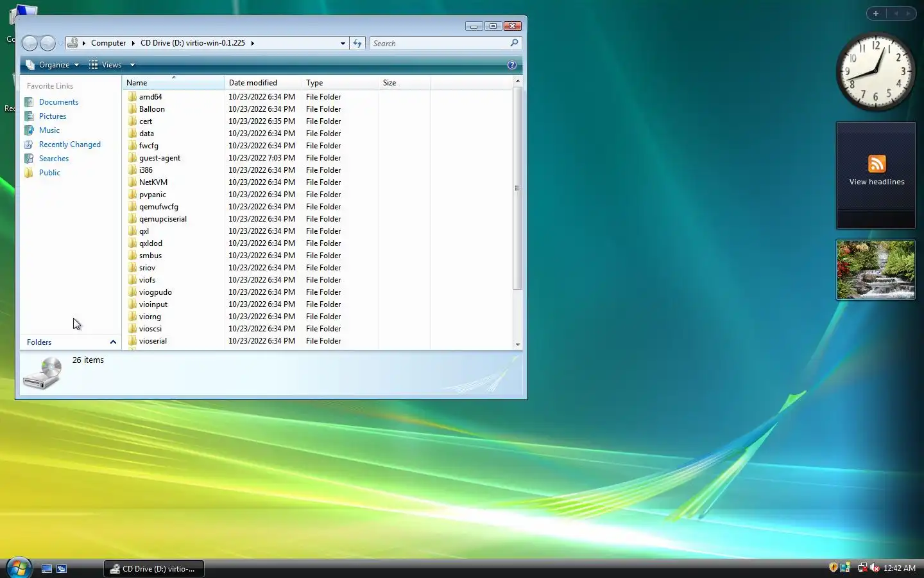
Task: Expand the breadcrumb arrow after CD Drive (D:)
Action: pyautogui.click(x=252, y=43)
